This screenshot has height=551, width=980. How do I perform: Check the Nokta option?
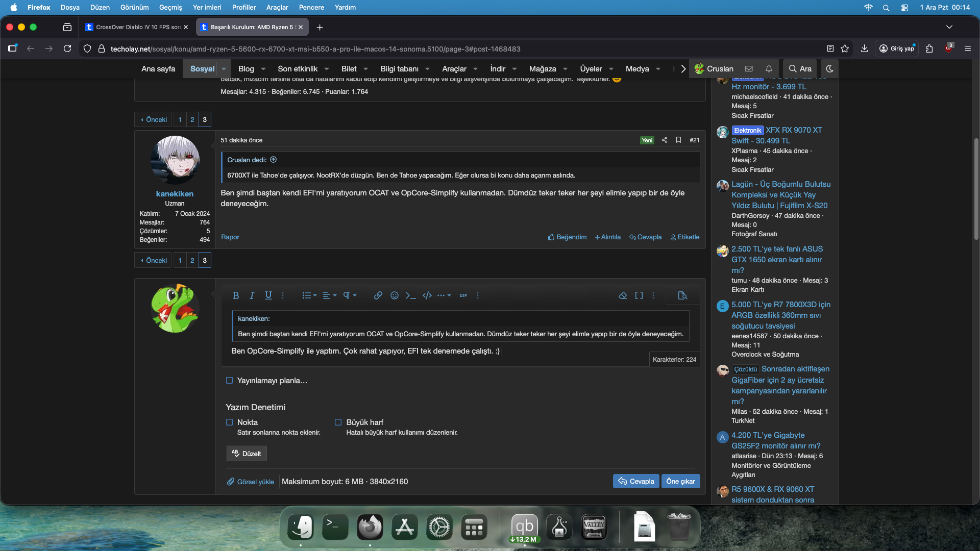tap(229, 422)
